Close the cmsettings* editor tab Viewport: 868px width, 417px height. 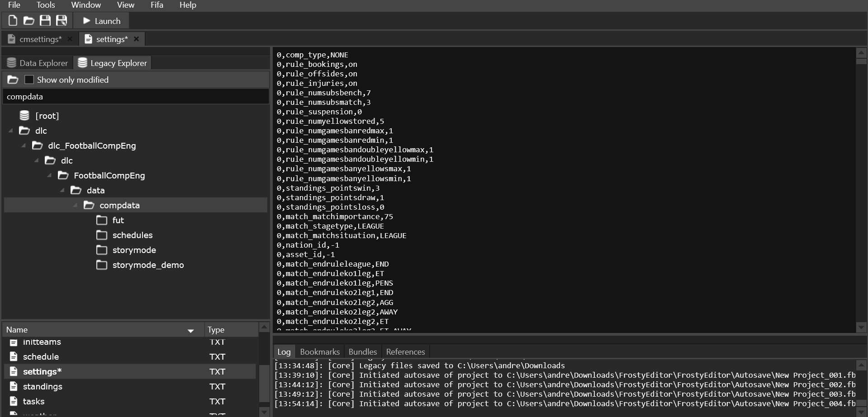[70, 39]
